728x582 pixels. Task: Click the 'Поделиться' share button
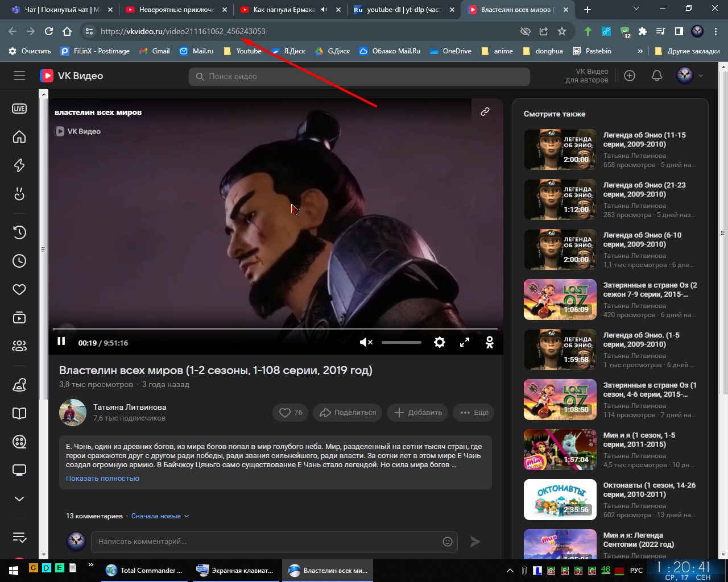[x=348, y=413]
